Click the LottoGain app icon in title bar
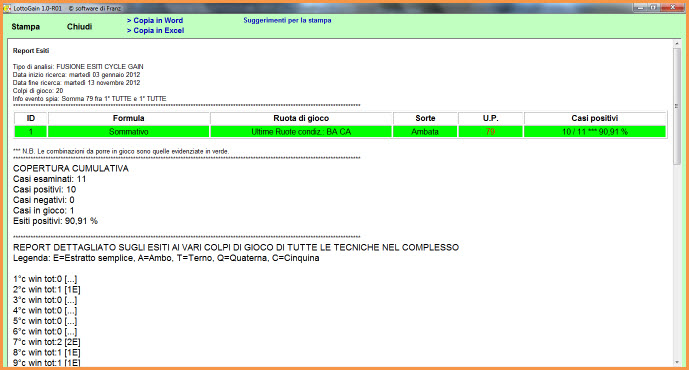This screenshot has height=370, width=689. tap(7, 8)
